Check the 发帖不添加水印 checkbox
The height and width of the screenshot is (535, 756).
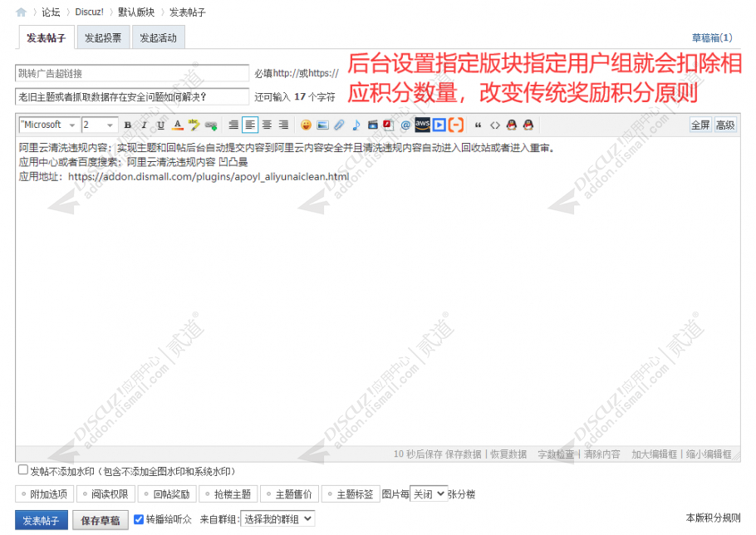[23, 469]
